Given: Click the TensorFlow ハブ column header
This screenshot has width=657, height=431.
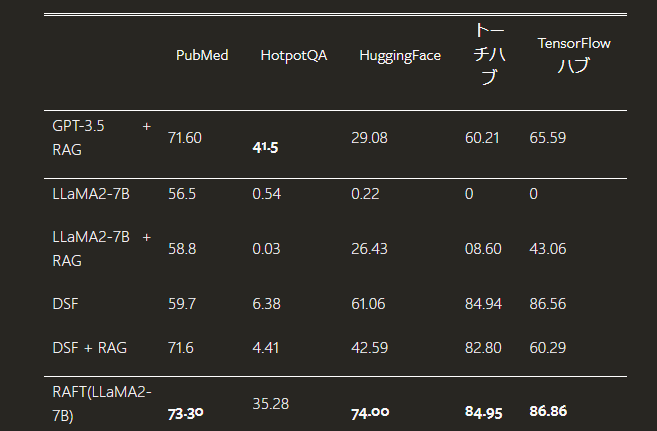Looking at the screenshot, I should [574, 55].
